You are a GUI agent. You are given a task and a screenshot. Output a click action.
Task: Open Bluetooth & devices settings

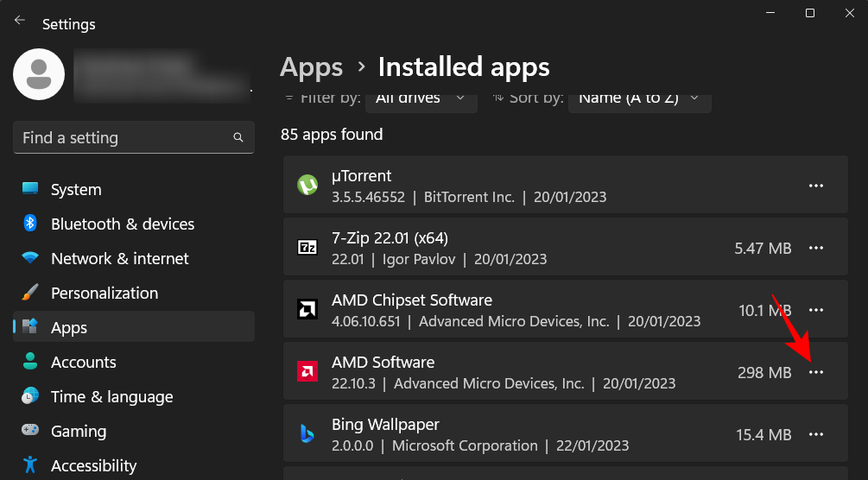[x=122, y=224]
